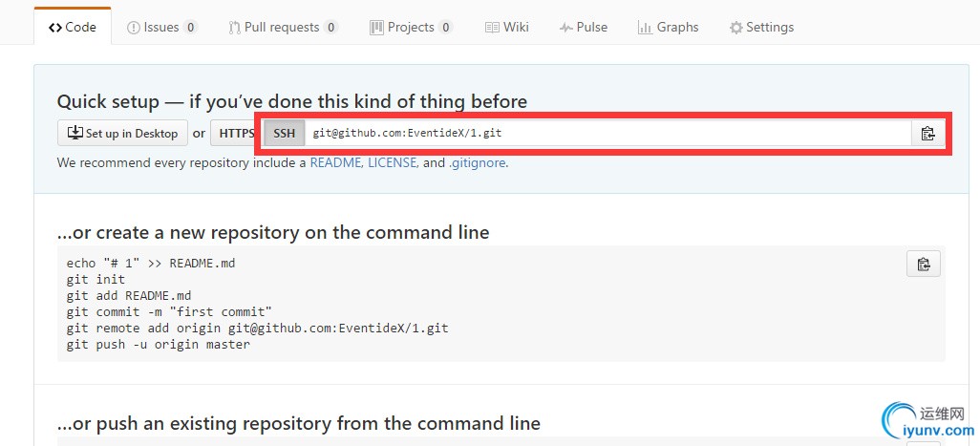This screenshot has height=446, width=980.
Task: Click the gear icon on Settings tab
Action: coord(735,28)
